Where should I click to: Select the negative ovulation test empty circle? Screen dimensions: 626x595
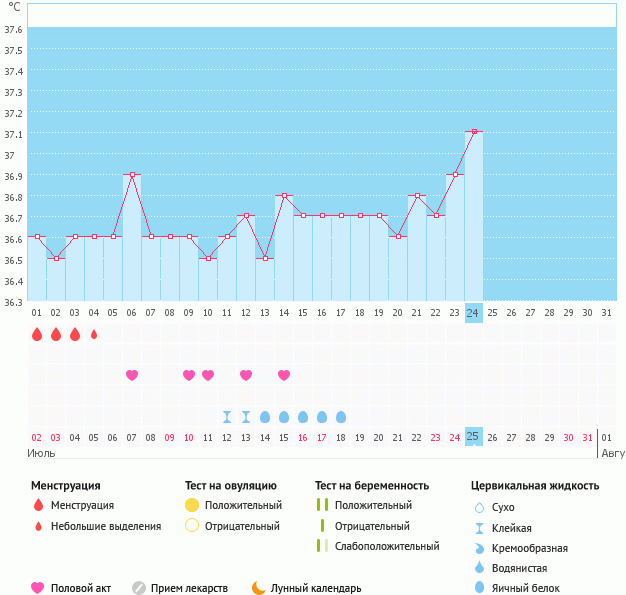coord(192,526)
